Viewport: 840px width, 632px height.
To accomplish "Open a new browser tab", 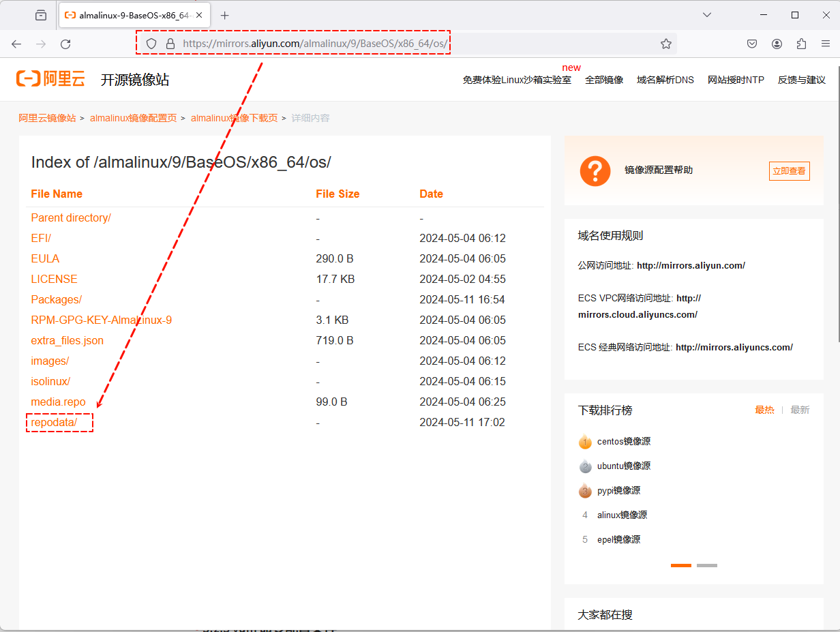I will point(225,15).
